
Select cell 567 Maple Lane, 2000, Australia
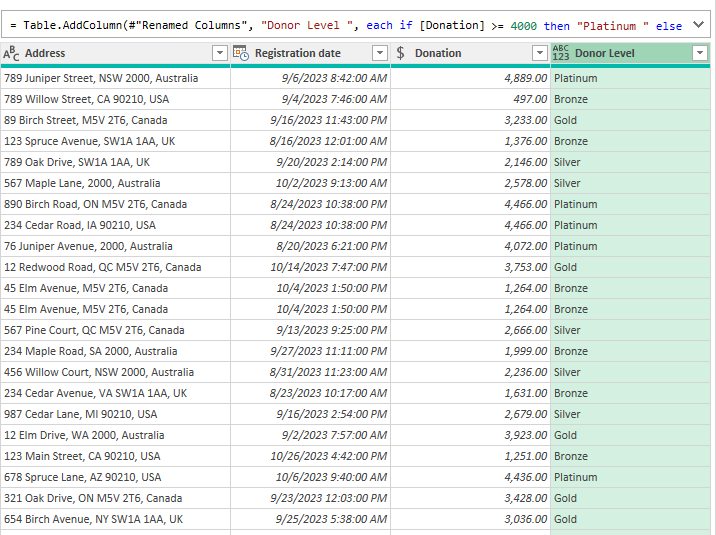[x=116, y=183]
